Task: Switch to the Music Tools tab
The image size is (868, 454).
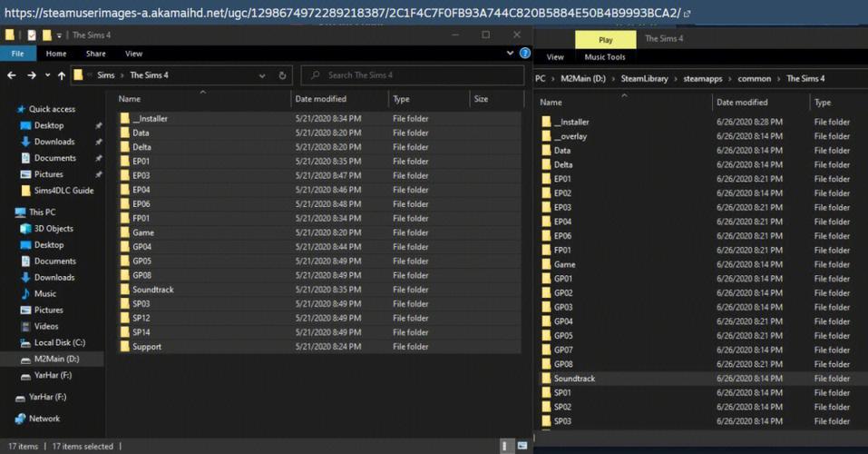Action: tap(604, 57)
